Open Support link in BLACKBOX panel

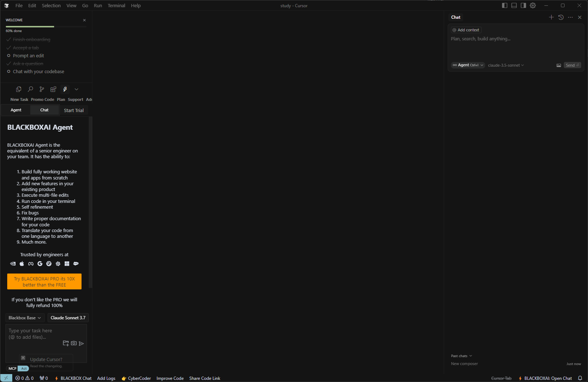tap(75, 99)
